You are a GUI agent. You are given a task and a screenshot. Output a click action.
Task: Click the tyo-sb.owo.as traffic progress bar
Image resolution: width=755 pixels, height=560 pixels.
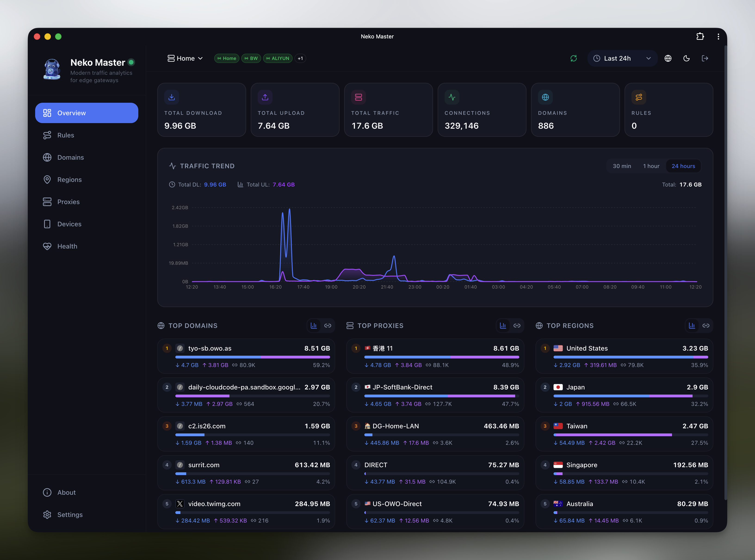pos(252,357)
